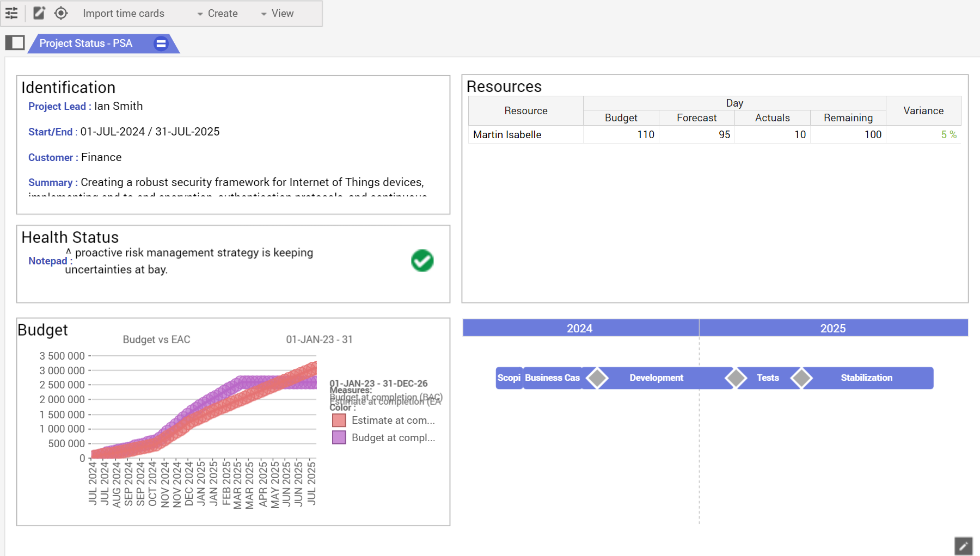Screen dimensions: 980x556
Task: Open the Project Status - PSA tab menu icon
Action: [x=161, y=44]
